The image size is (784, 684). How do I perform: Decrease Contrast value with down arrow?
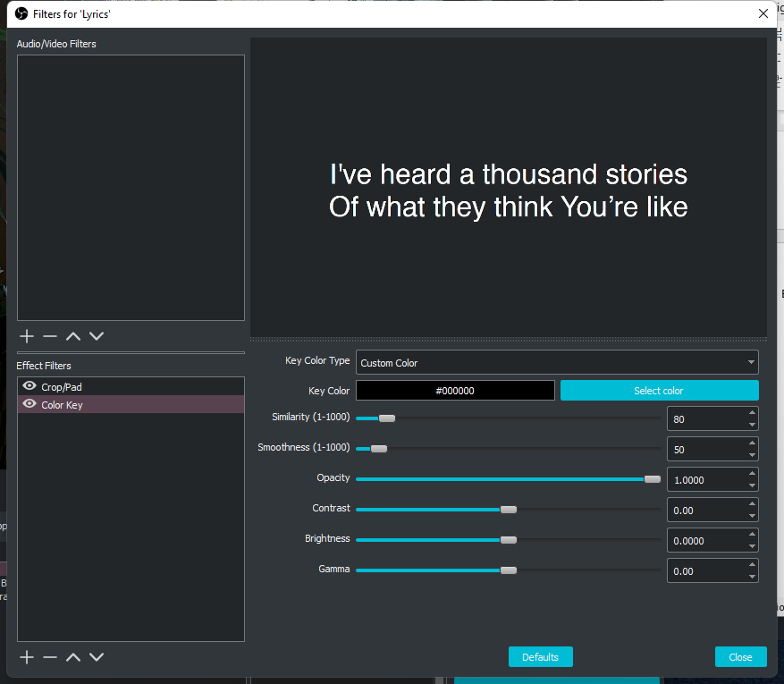pos(752,516)
